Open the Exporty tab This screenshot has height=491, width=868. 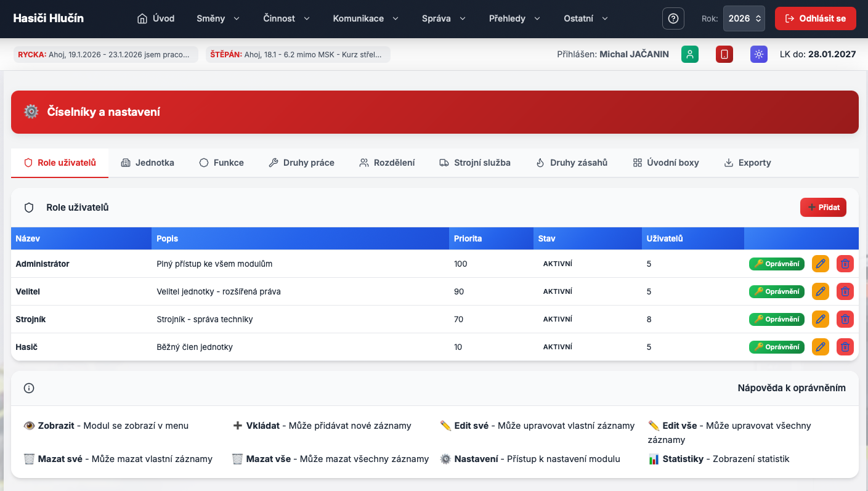pos(747,163)
